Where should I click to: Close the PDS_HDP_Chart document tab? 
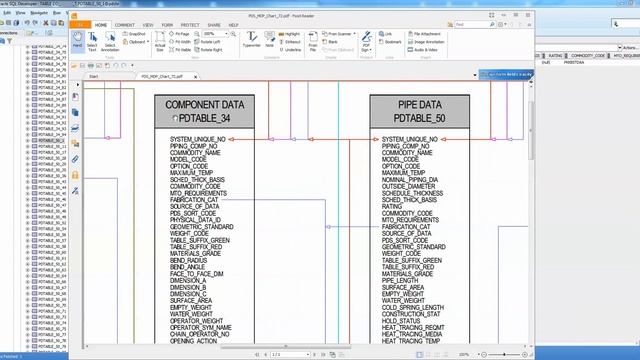click(x=196, y=76)
